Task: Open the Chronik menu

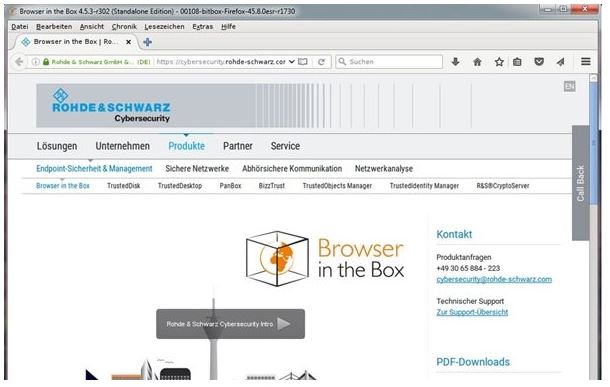Action: pos(124,26)
